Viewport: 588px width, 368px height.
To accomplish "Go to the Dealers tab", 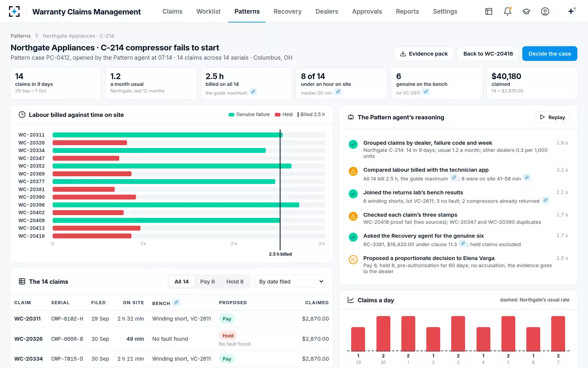I will (x=327, y=11).
